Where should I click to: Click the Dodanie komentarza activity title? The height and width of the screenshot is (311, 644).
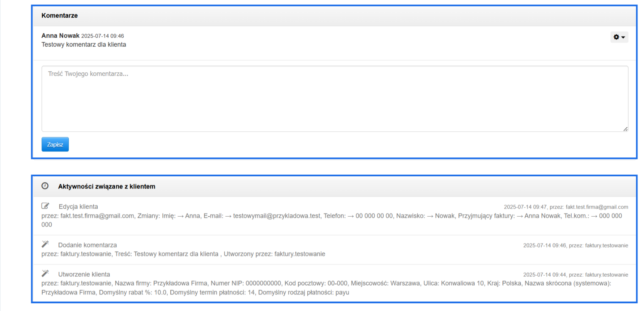87,245
